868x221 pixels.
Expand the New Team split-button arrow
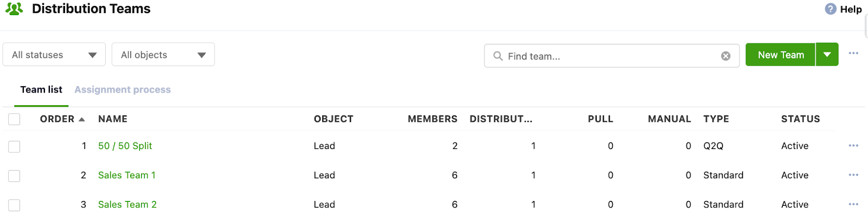(827, 55)
